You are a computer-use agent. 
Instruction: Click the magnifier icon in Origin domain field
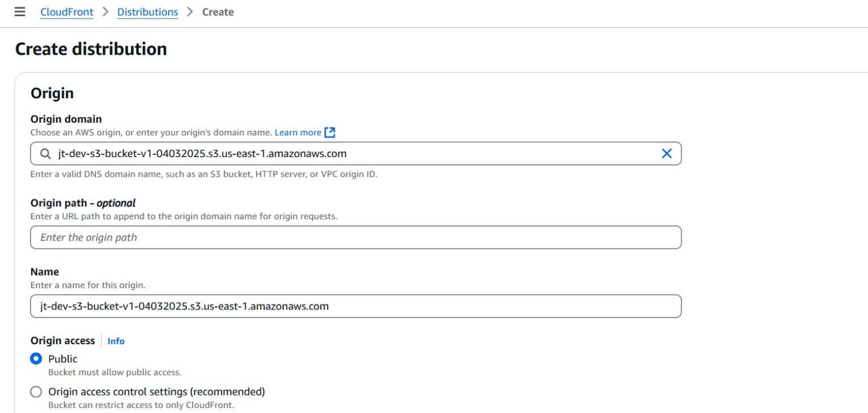[45, 153]
